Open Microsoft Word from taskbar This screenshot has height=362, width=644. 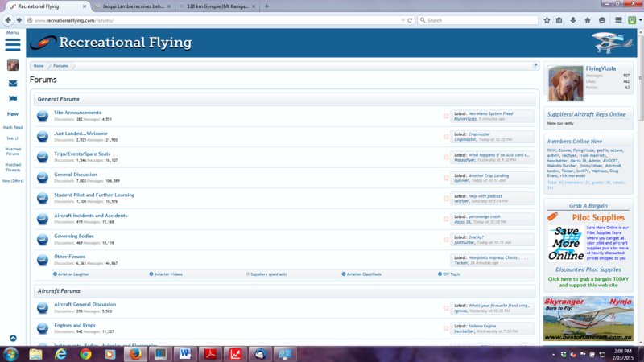[x=185, y=354]
